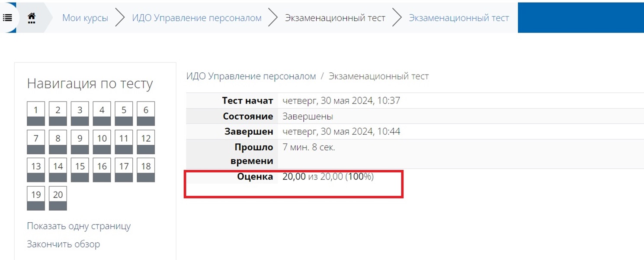Click the middle Экзаменационный тест breadcrumb item
The image size is (644, 260).
(x=335, y=18)
